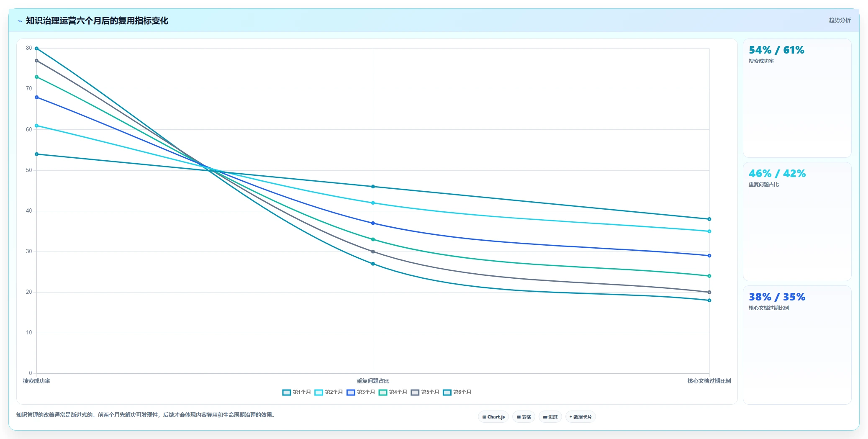Hide the 第3个月 legend series
The height and width of the screenshot is (439, 868).
(361, 392)
